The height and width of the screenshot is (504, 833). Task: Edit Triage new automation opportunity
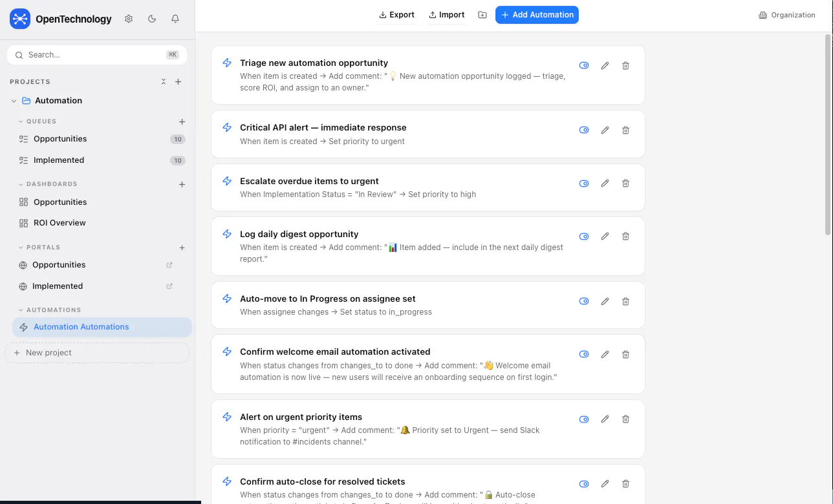pos(605,65)
